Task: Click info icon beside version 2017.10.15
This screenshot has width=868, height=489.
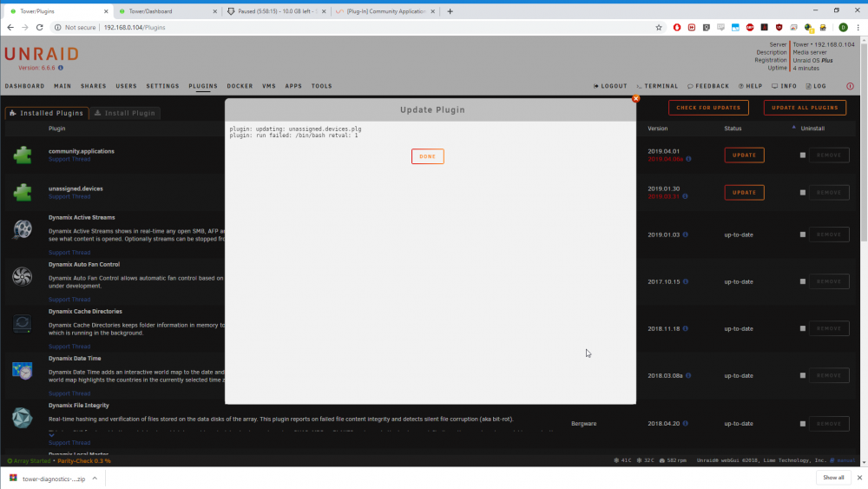Action: pyautogui.click(x=686, y=281)
